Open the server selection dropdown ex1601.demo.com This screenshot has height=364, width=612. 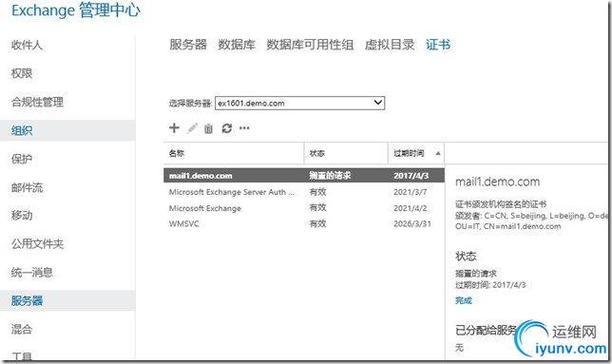pyautogui.click(x=299, y=103)
